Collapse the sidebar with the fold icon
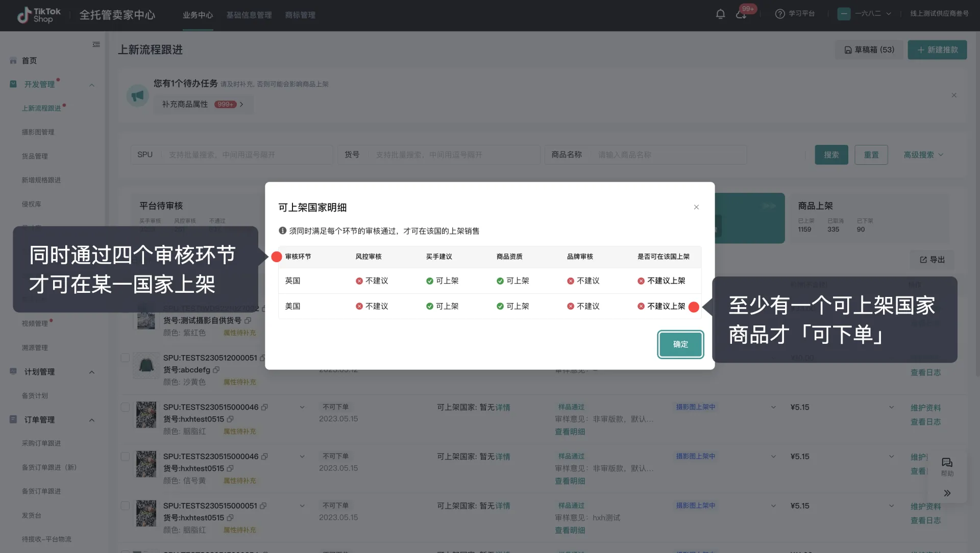 96,44
